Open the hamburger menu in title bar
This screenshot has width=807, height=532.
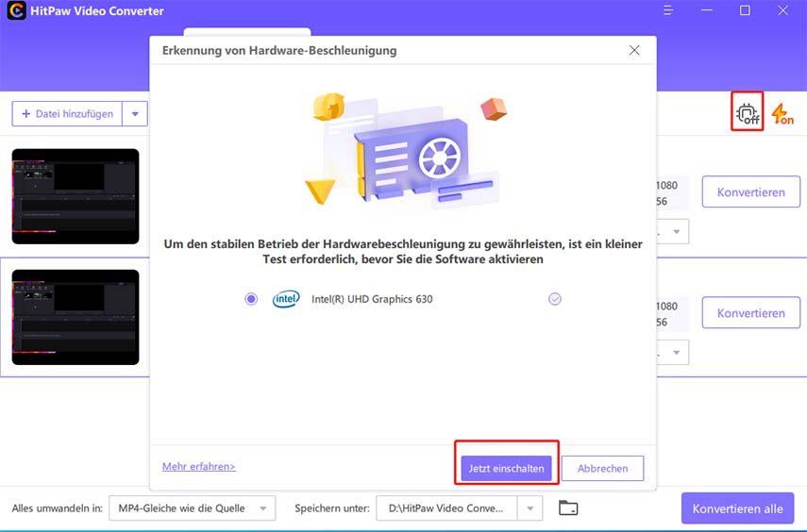pos(668,10)
